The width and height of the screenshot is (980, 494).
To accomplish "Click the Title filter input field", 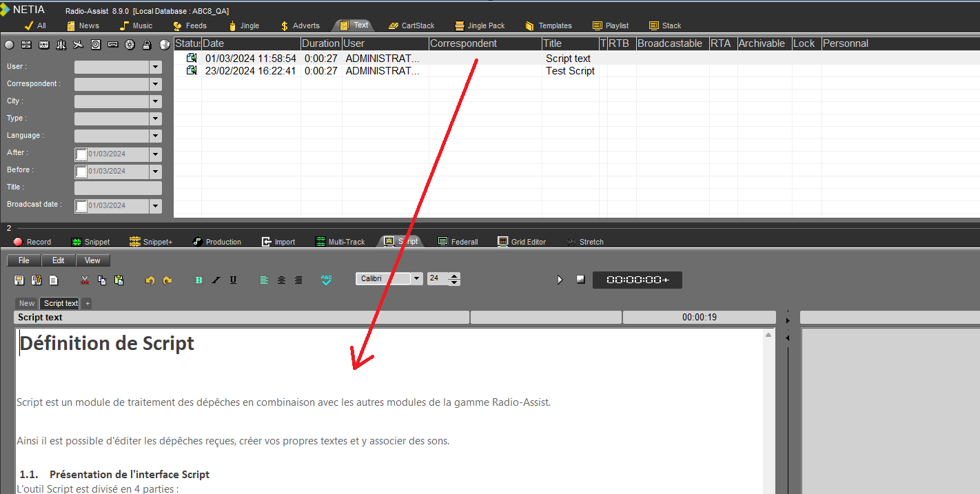I will click(x=118, y=188).
